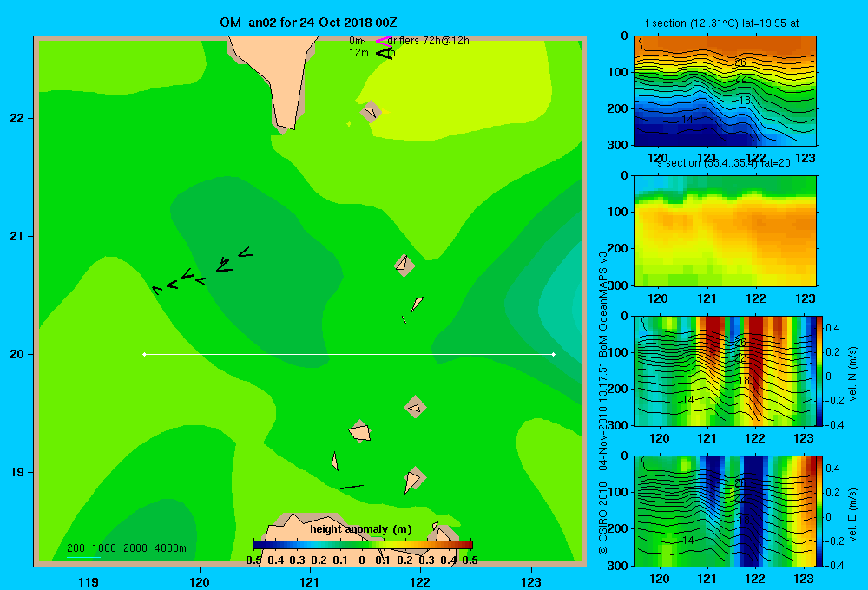
Task: Click longitude label 123 below main map
Action: (531, 582)
